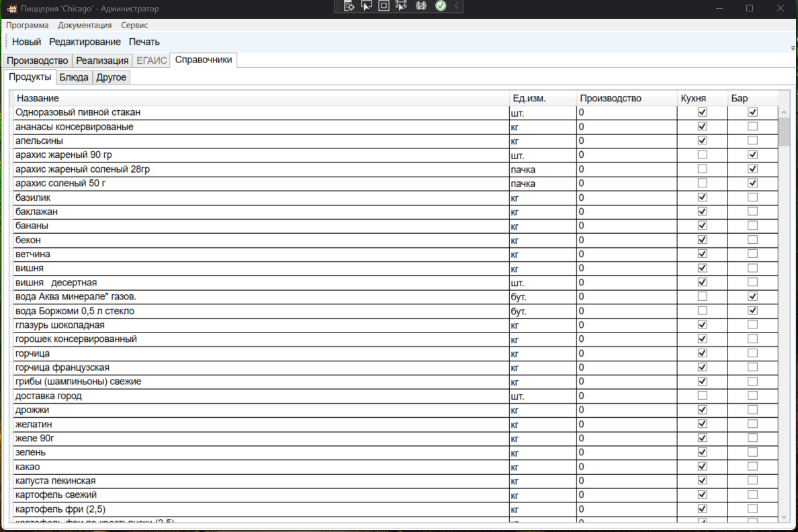Click the Печать toolbar button
Viewport: 798px width, 532px height.
(144, 42)
